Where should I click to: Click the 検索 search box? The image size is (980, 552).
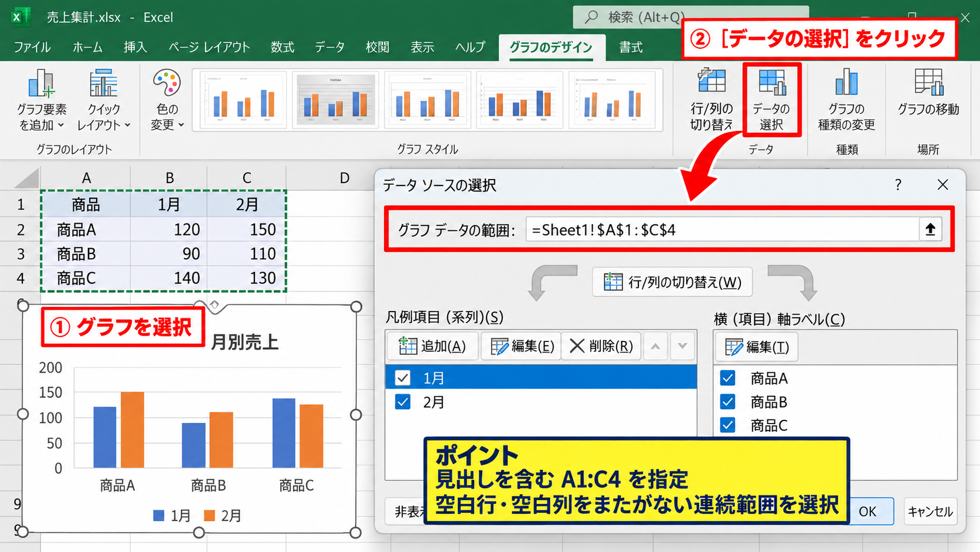[690, 17]
